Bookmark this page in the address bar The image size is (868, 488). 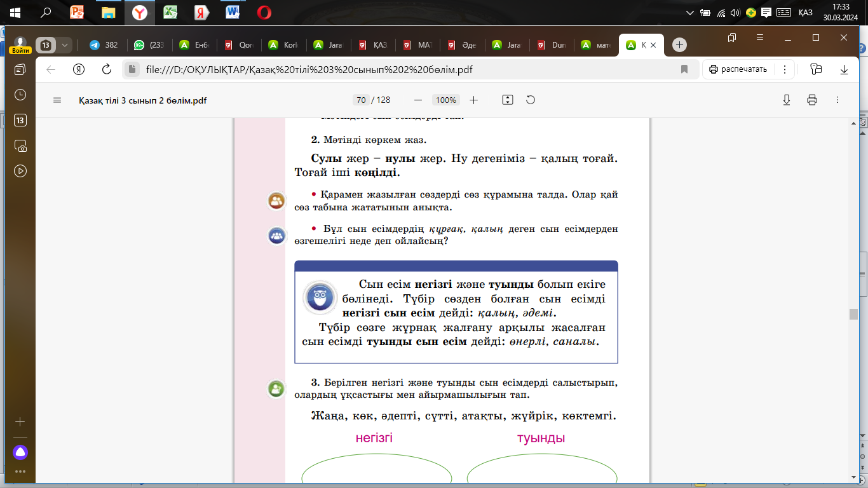(x=684, y=69)
